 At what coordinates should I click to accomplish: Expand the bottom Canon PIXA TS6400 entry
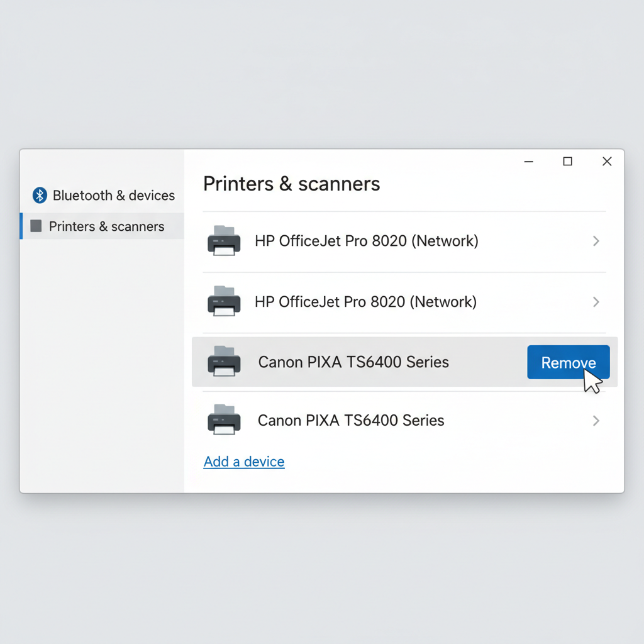[596, 420]
